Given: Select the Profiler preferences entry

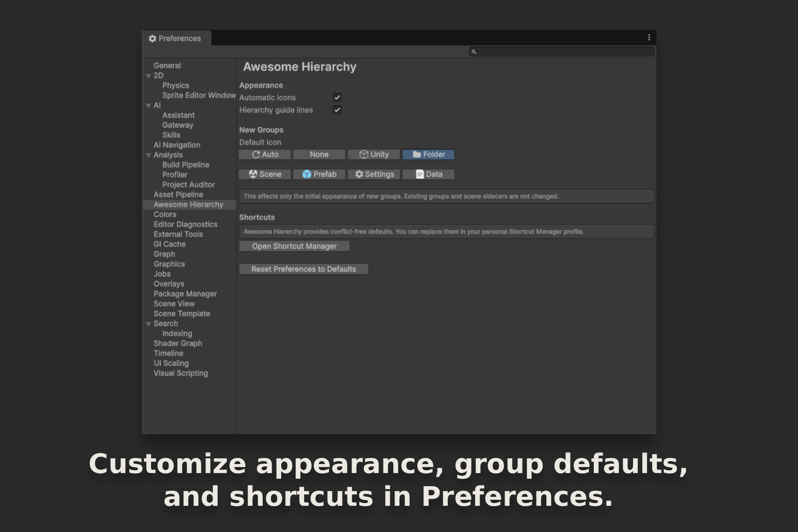Looking at the screenshot, I should 175,175.
